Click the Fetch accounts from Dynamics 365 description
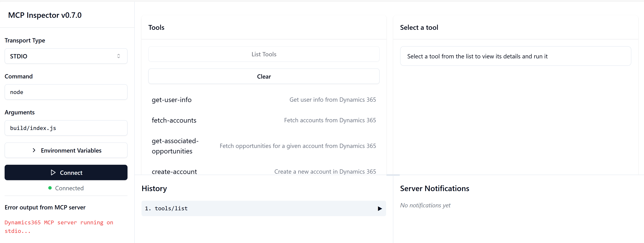This screenshot has height=243, width=644. coord(330,120)
